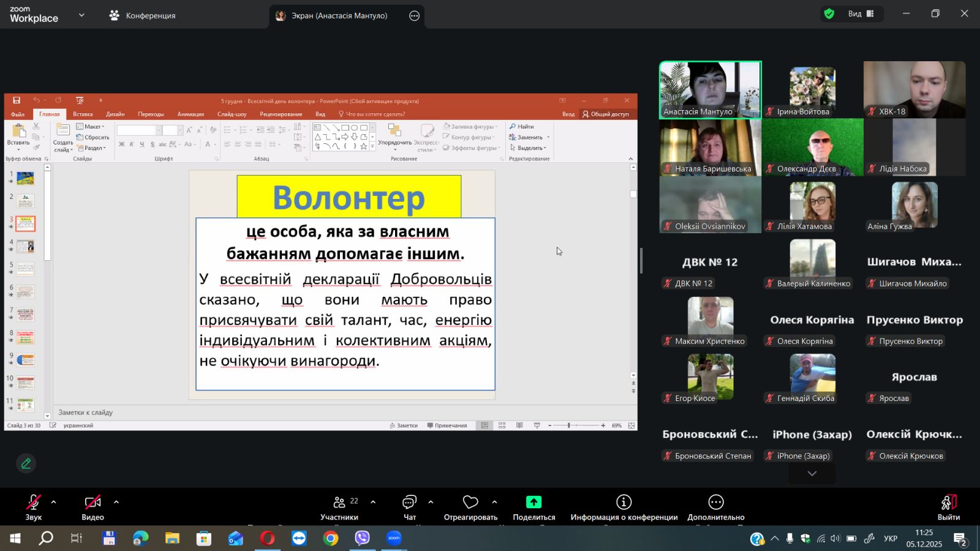Viewport: 980px width, 551px height.
Task: Show more participants with down chevron
Action: tap(812, 473)
